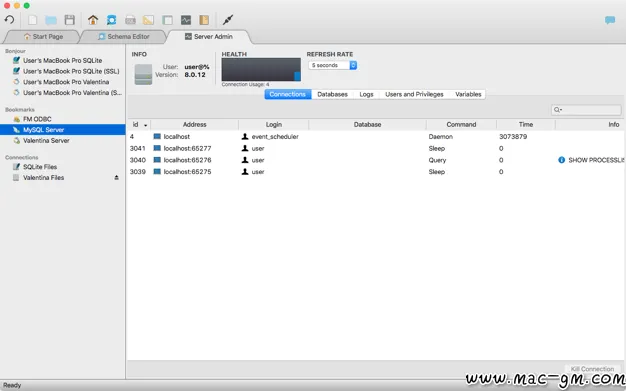Screen dimensions: 626x391
Task: Click the eject icon beside Valentina Files
Action: pos(117,178)
